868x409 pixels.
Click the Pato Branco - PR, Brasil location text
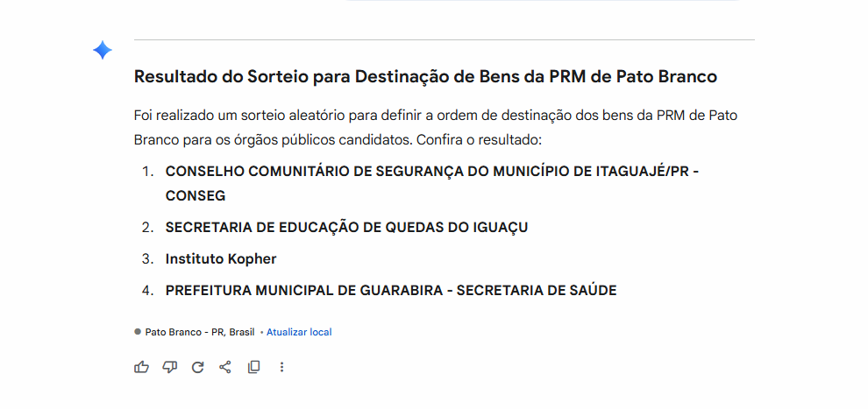(x=200, y=333)
